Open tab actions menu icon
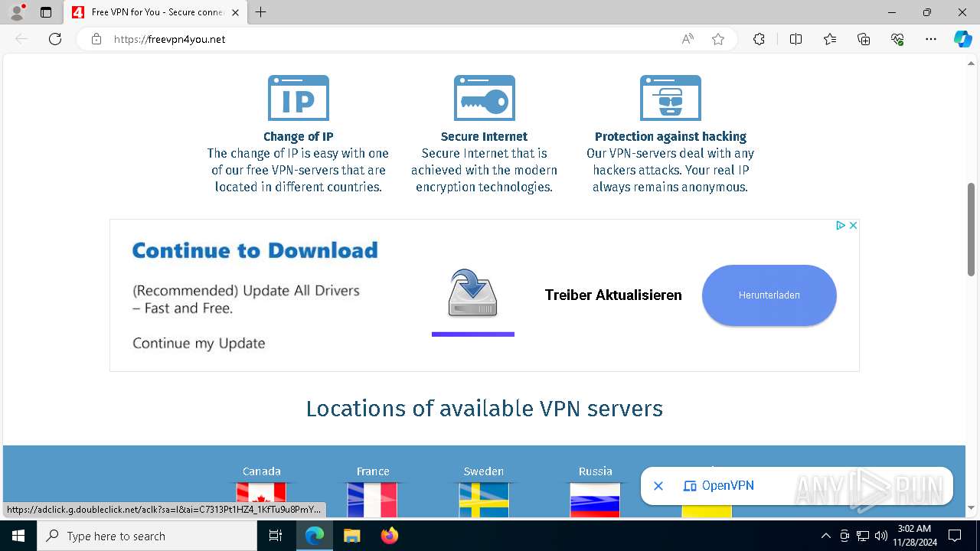 coord(46,12)
